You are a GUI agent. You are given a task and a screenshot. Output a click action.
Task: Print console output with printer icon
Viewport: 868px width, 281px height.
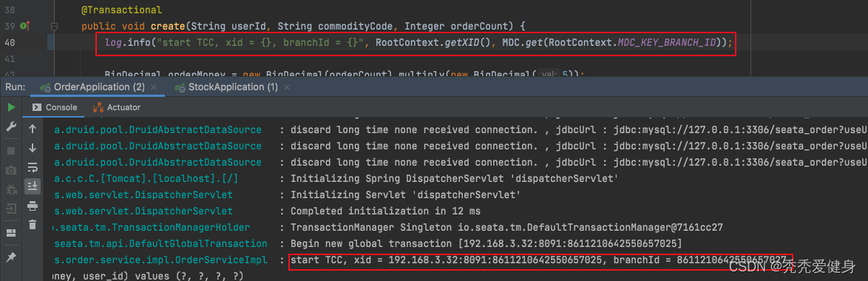click(x=33, y=206)
